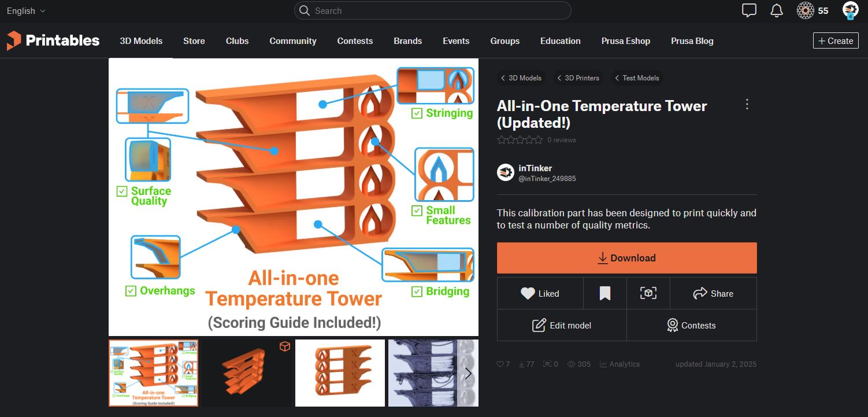
Task: Click in the Search field
Action: coord(433,10)
